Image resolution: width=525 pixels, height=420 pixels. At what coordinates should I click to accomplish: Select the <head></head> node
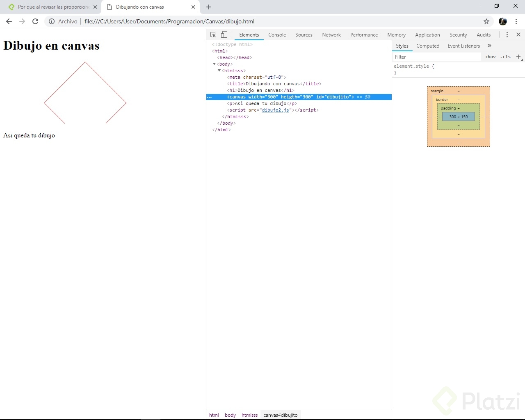[x=235, y=57]
